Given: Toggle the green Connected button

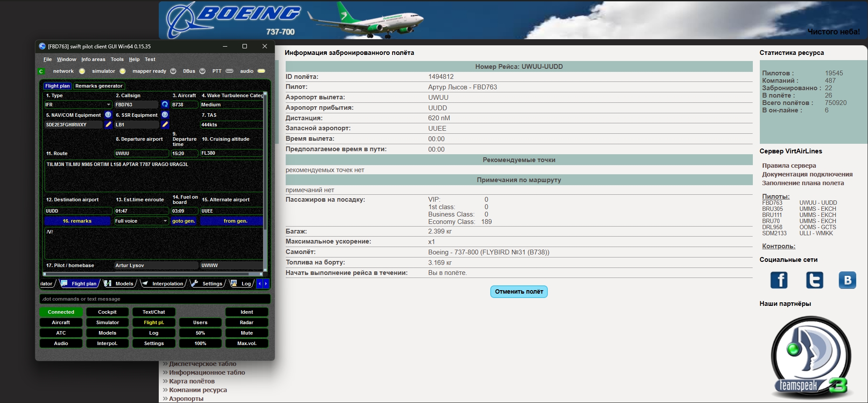Looking at the screenshot, I should click(x=61, y=312).
